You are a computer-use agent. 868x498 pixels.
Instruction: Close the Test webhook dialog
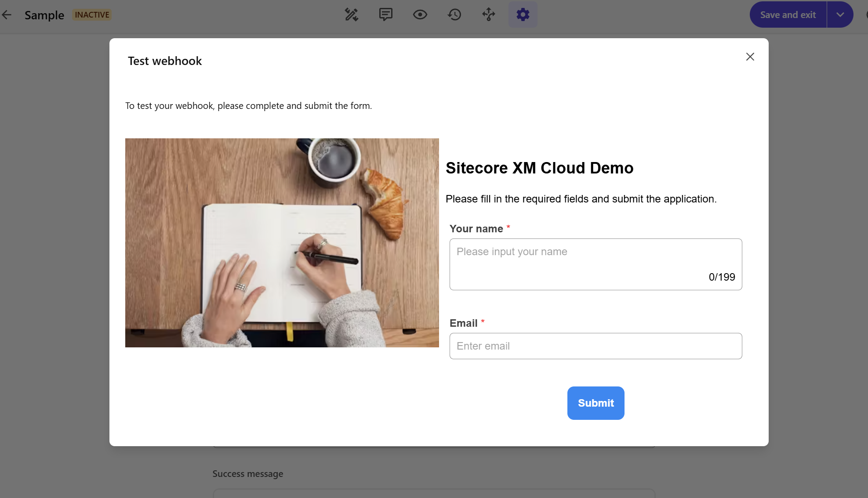pyautogui.click(x=750, y=57)
